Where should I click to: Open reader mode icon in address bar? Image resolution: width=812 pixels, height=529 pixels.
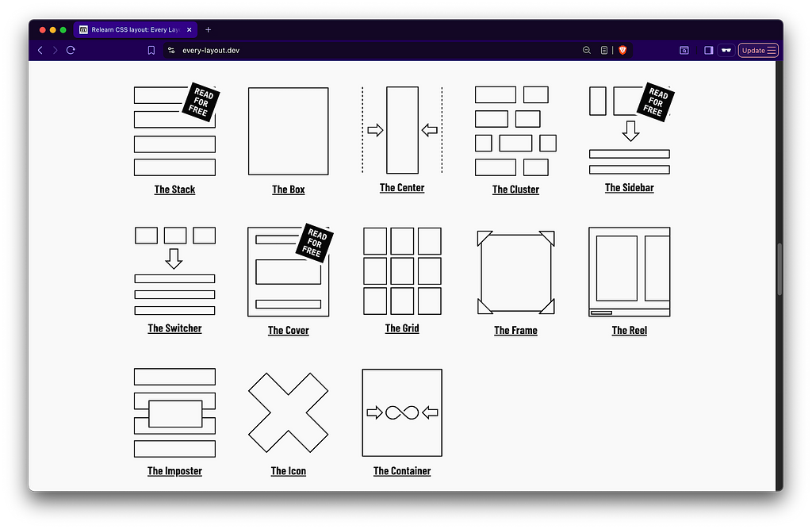(x=604, y=50)
